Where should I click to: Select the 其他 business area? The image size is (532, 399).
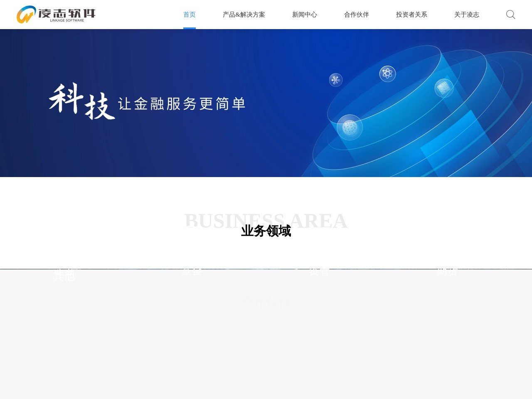(64, 274)
